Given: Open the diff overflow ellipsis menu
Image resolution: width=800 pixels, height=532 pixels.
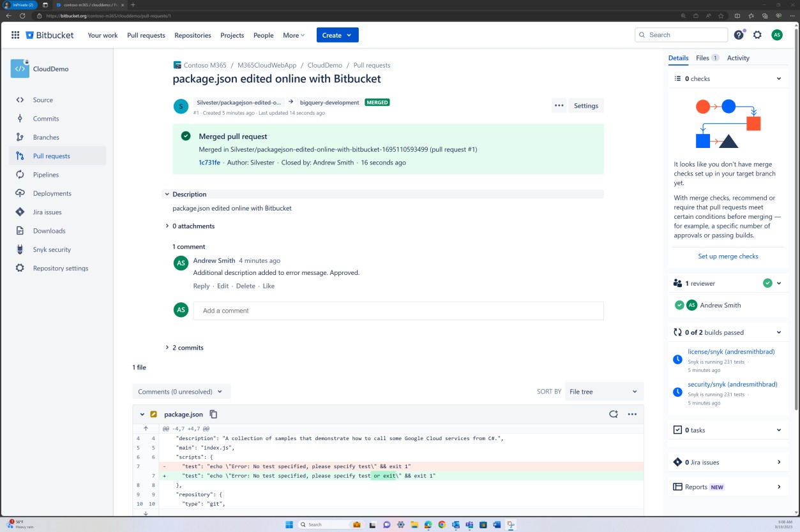Looking at the screenshot, I should pyautogui.click(x=633, y=413).
